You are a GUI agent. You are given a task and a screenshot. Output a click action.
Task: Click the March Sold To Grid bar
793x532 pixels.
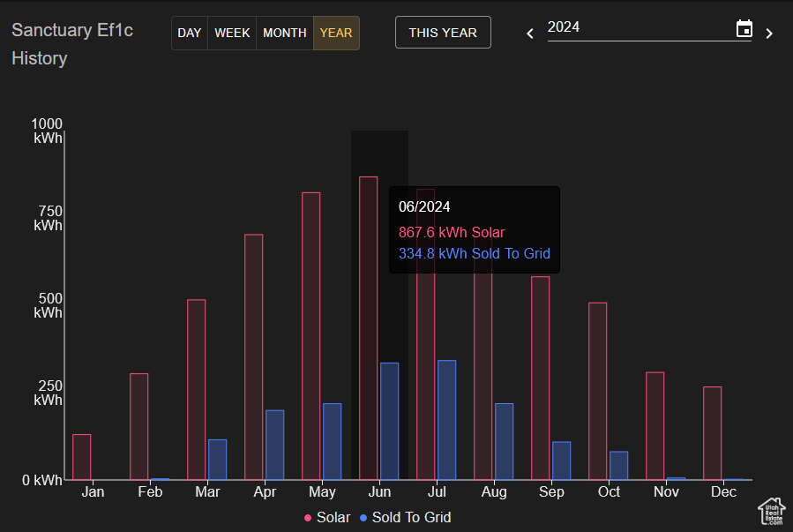click(x=218, y=460)
